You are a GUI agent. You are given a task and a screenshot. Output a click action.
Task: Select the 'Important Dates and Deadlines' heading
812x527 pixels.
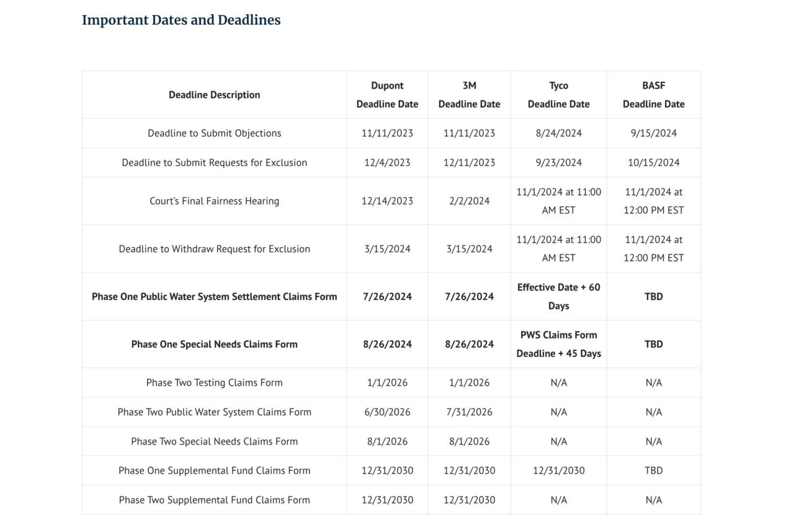[x=181, y=20]
